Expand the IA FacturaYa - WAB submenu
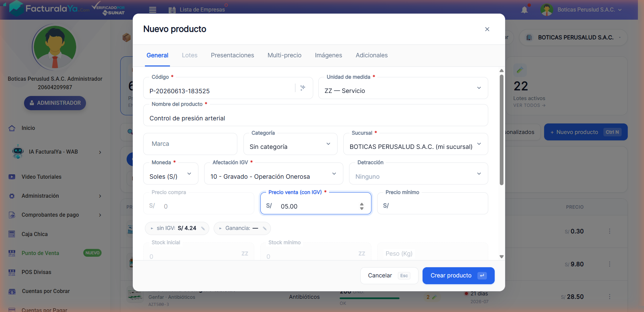The width and height of the screenshot is (644, 312). pos(100,152)
